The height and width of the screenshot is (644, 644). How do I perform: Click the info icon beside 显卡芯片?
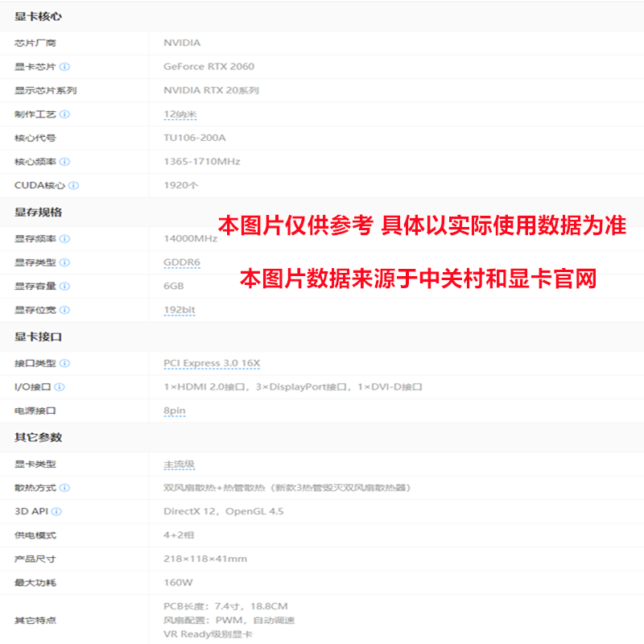[x=65, y=67]
